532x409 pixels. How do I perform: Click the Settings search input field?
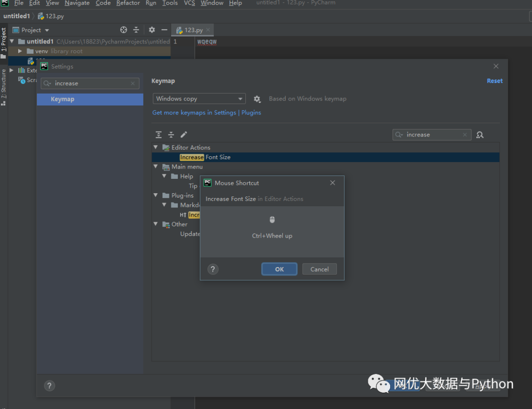click(x=90, y=83)
